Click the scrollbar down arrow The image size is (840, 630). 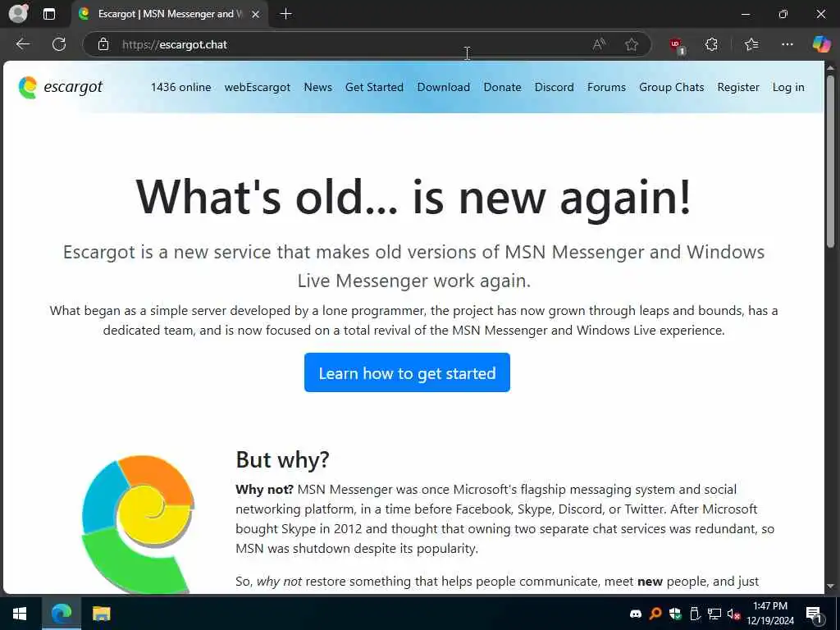click(830, 586)
